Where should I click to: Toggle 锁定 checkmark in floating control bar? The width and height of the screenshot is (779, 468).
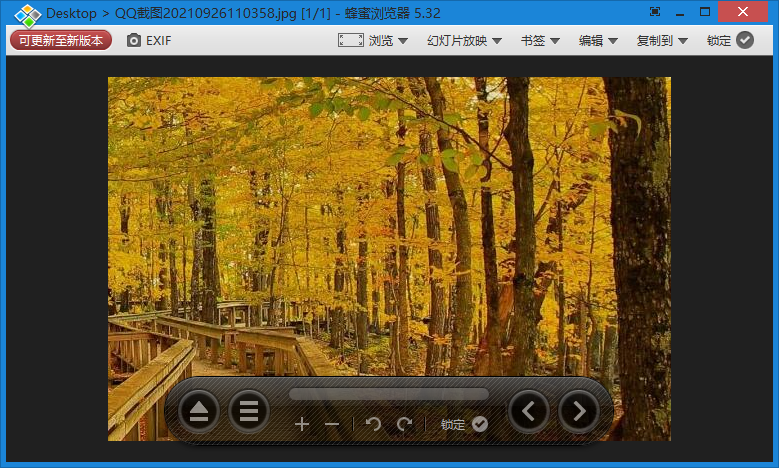480,424
